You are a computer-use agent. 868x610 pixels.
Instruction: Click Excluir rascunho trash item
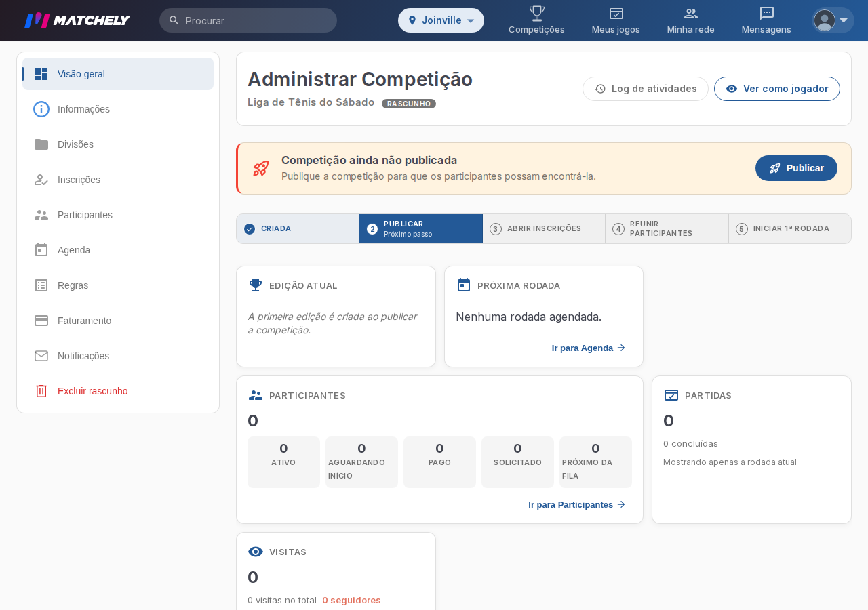(118, 391)
